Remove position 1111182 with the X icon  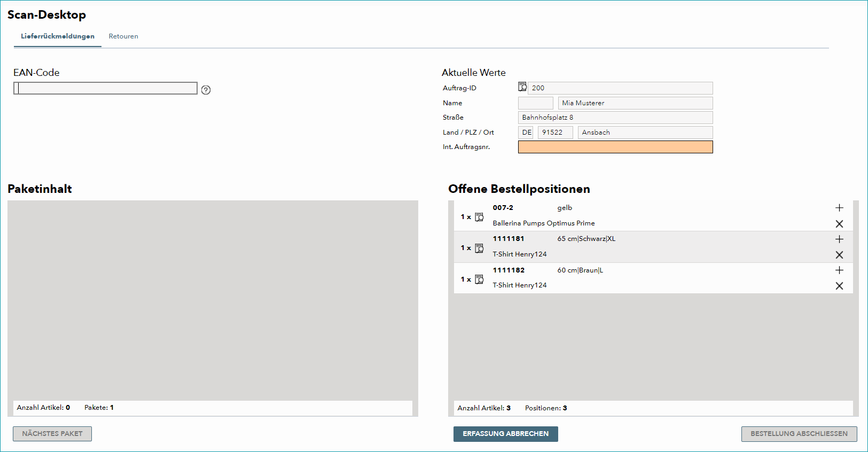(x=839, y=286)
